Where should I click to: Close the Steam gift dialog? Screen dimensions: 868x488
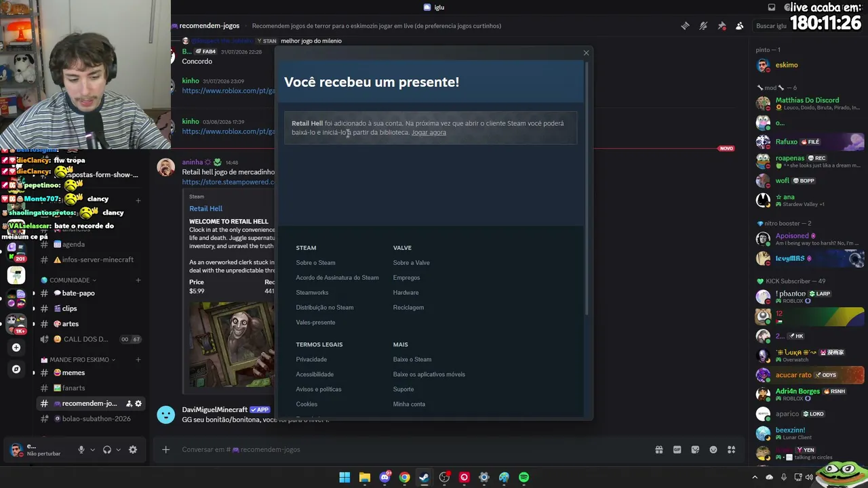(587, 53)
